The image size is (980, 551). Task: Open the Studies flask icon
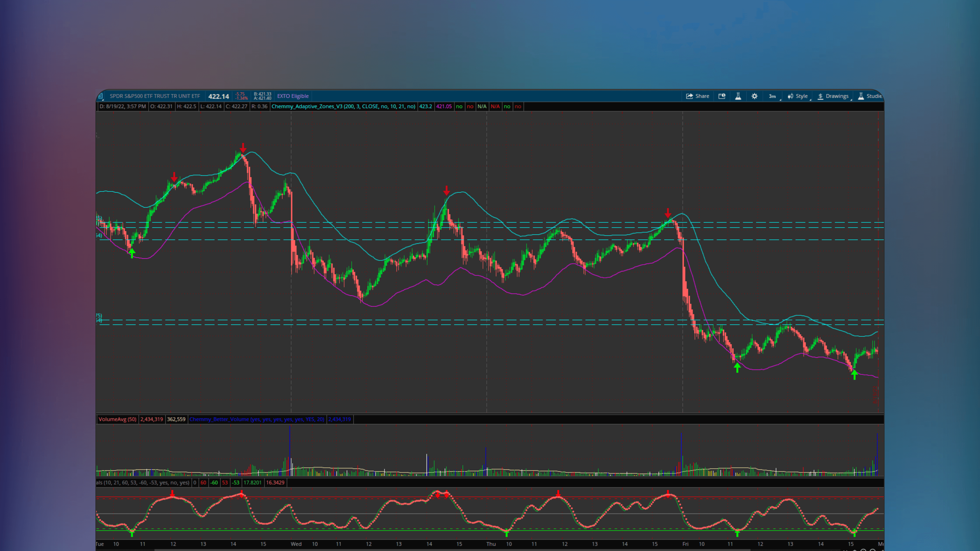[861, 96]
